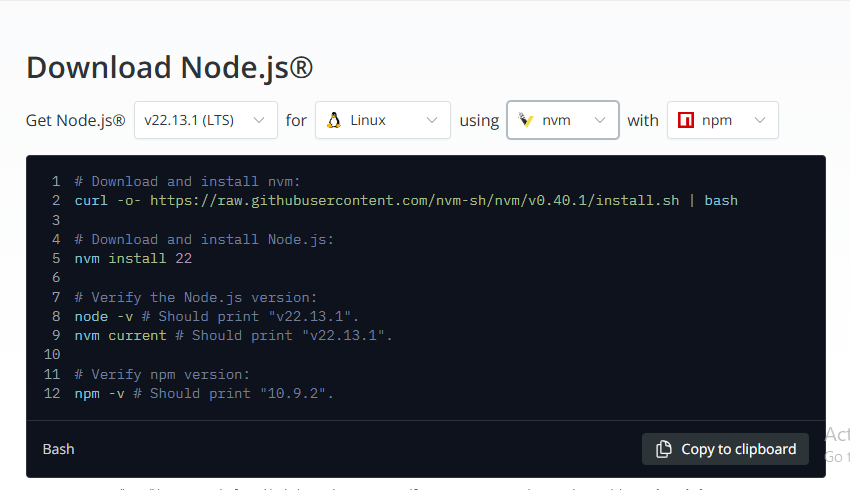
Task: Click the red npm logo icon
Action: (x=686, y=120)
